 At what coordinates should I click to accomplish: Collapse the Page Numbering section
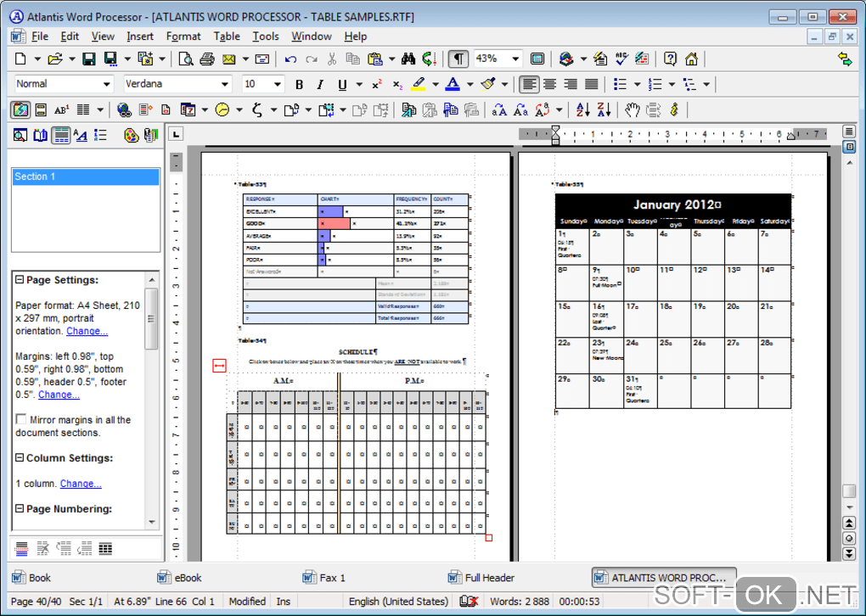[20, 508]
